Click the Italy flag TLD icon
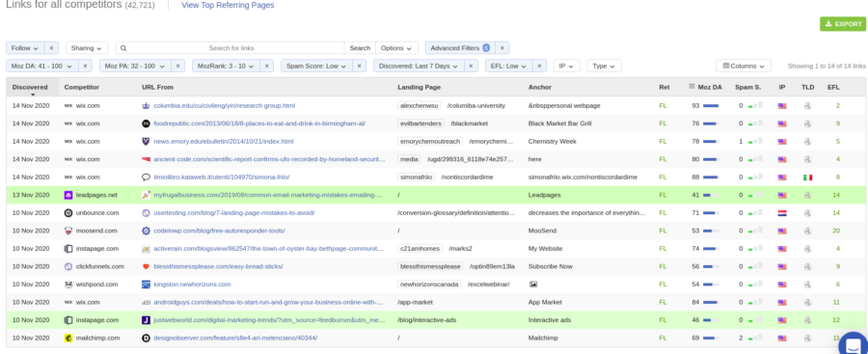The image size is (868, 354). 807,177
